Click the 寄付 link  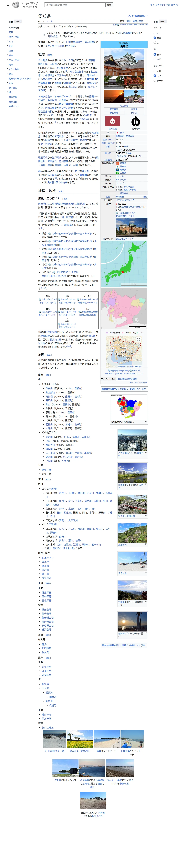click(x=152, y=5)
